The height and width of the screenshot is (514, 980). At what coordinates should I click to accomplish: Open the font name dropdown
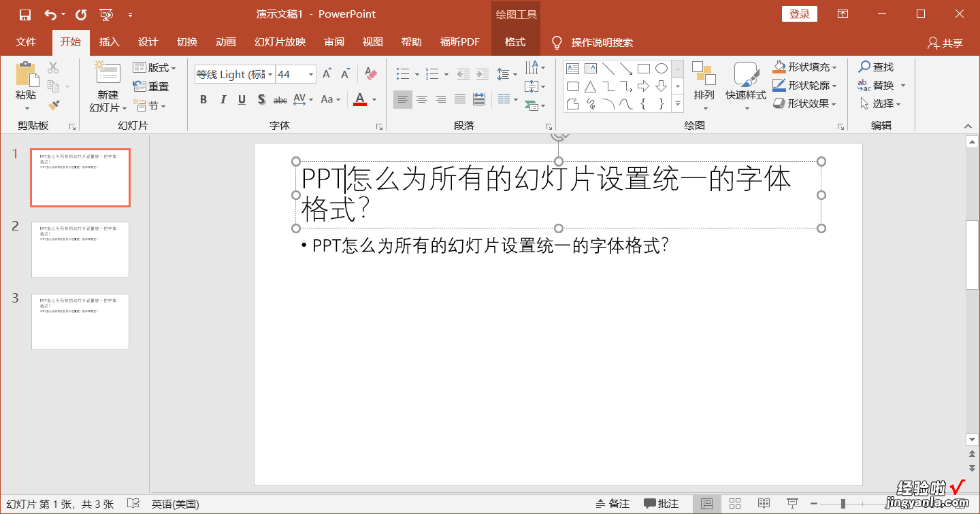point(270,74)
